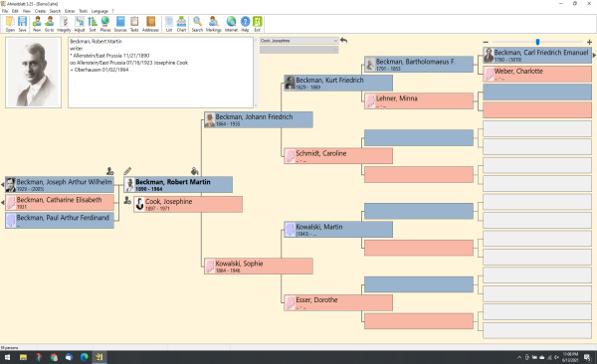Expand ancestors arrow beside Carl Friedrich Emanuel
This screenshot has height=364, width=597.
[x=594, y=56]
